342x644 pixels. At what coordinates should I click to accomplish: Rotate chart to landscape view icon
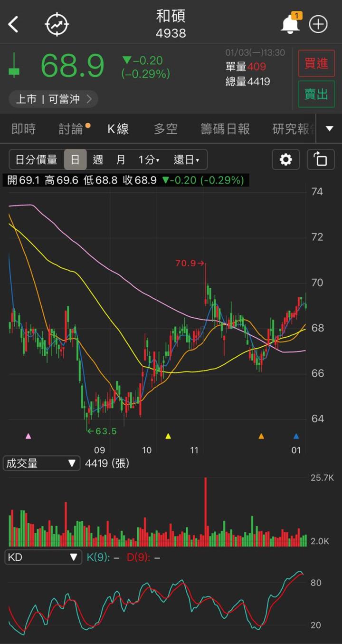pyautogui.click(x=321, y=159)
